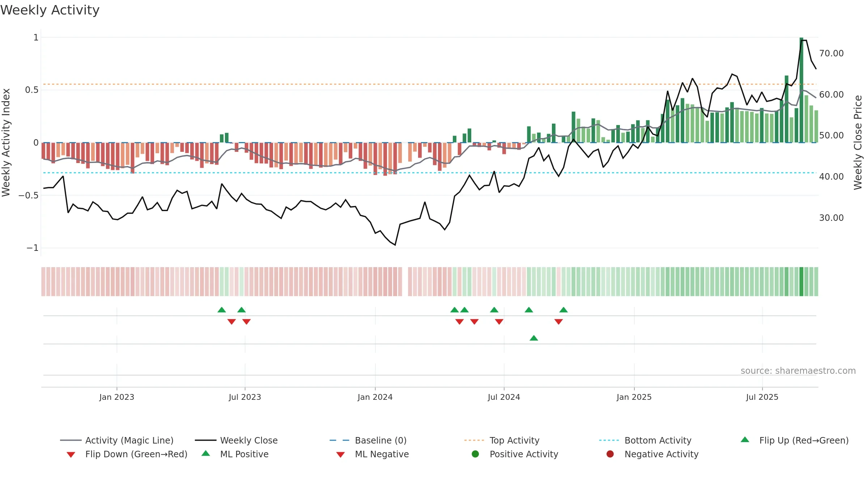Screen dimensions: 868x488
Task: Click the '−0.5' activity index tick label
Action: coord(29,196)
